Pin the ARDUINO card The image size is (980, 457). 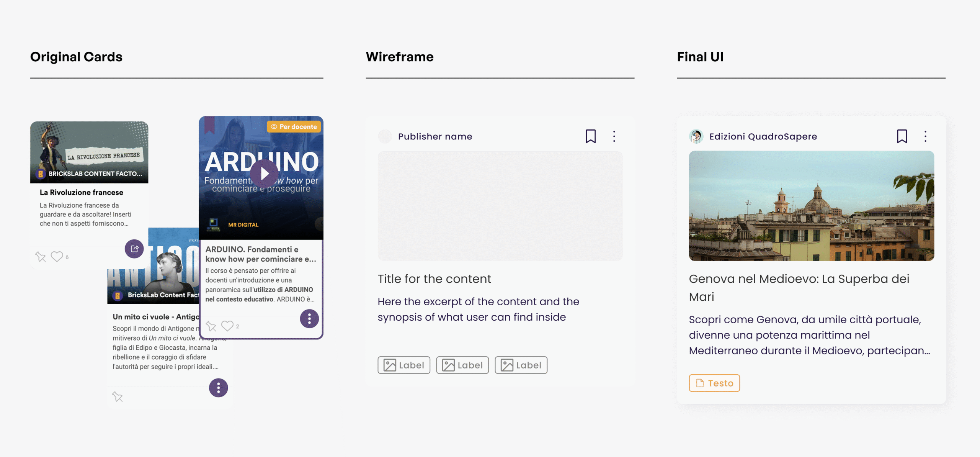(x=211, y=326)
